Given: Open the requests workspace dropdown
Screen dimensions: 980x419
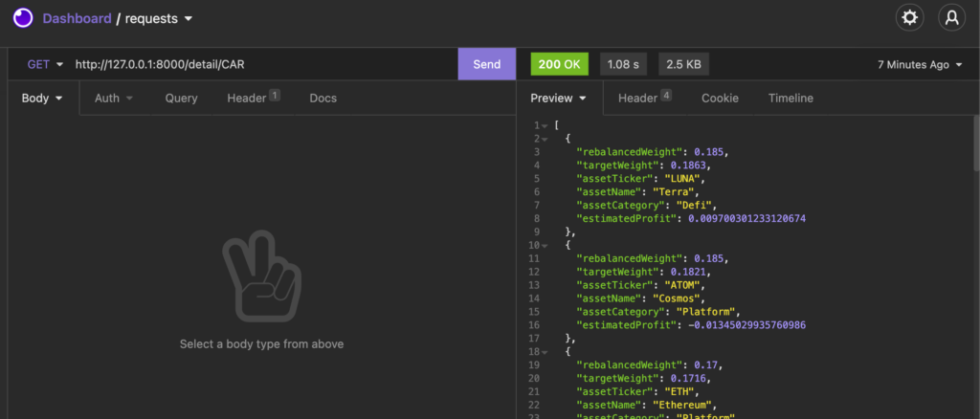Looking at the screenshot, I should [160, 18].
